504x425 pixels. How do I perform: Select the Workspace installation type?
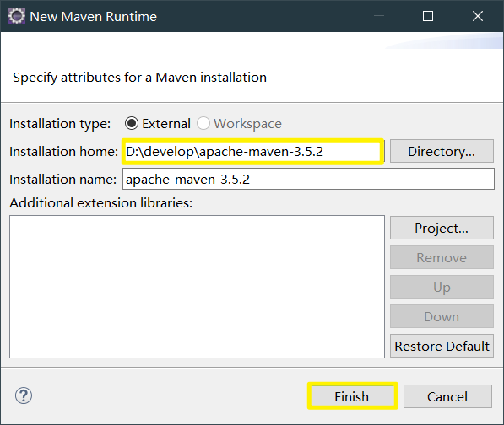tap(203, 124)
